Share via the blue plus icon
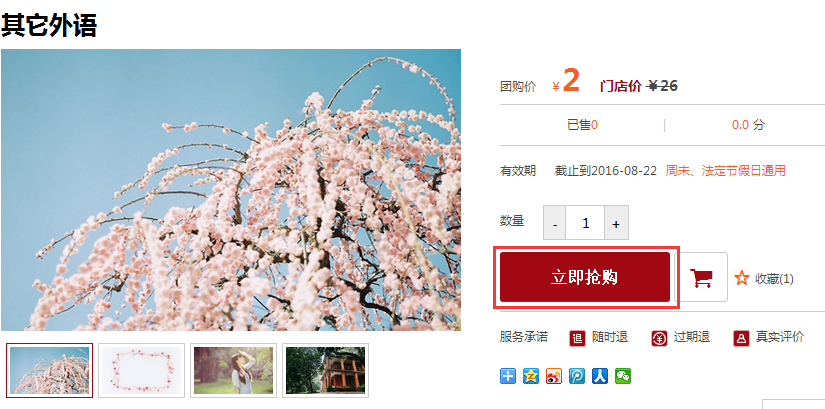The width and height of the screenshot is (825, 409). tap(508, 376)
